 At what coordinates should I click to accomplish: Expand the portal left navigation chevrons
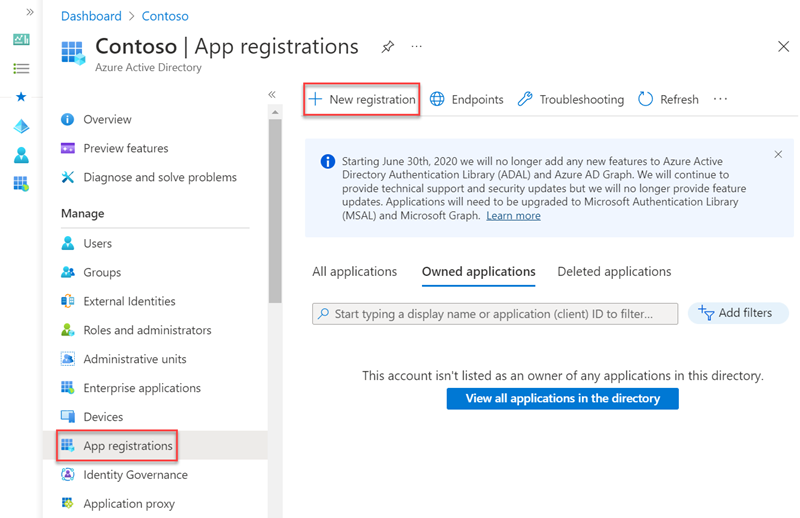click(30, 12)
